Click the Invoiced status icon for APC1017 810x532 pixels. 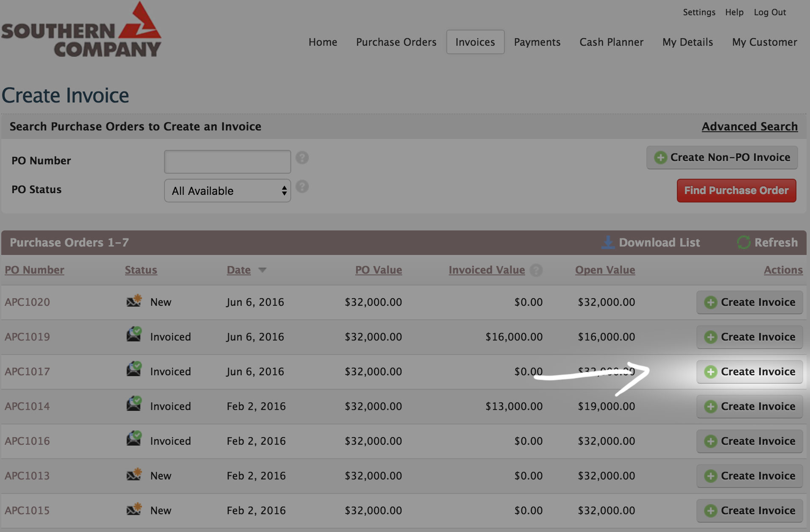click(x=134, y=369)
